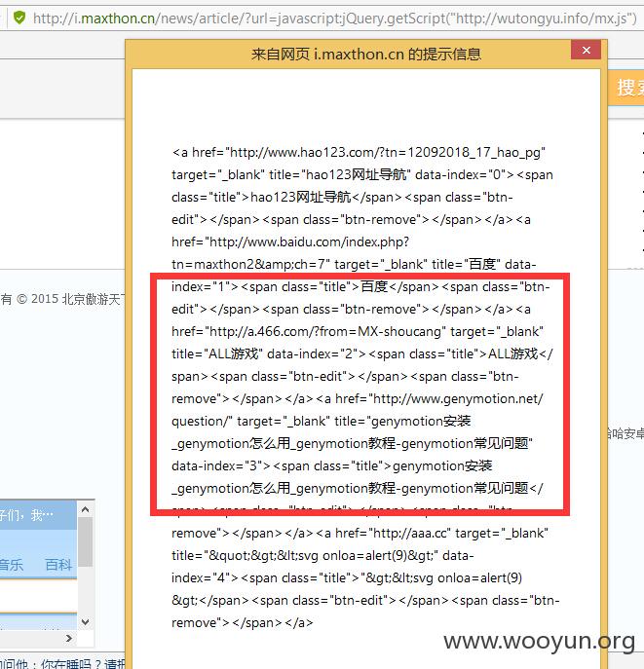Click the up arrow of the left panel scrollbar

(x=85, y=509)
